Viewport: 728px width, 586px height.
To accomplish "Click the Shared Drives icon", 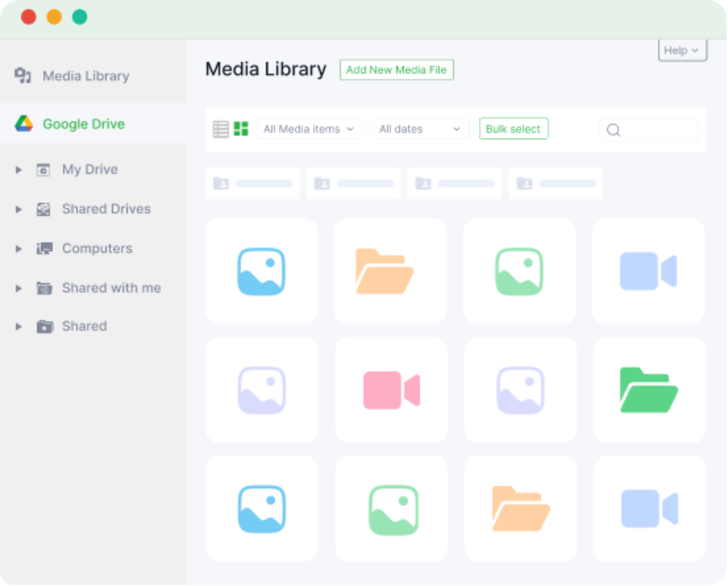I will coord(43,209).
